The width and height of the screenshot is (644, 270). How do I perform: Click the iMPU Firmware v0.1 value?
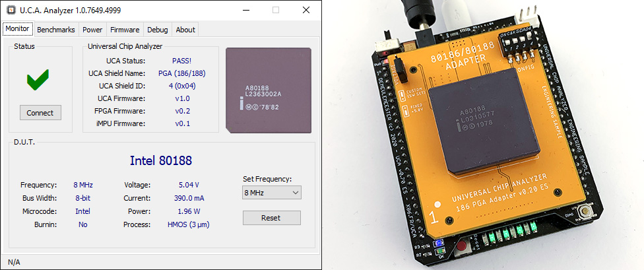point(182,123)
